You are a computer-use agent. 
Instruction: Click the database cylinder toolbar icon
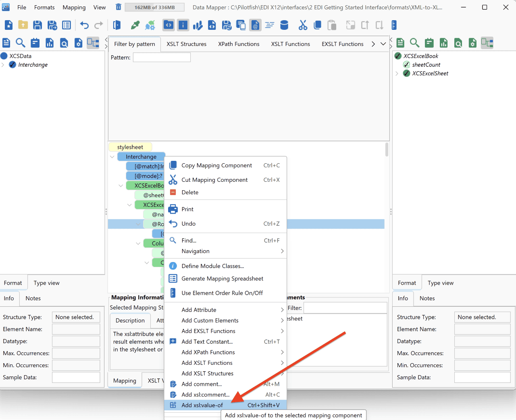(284, 25)
